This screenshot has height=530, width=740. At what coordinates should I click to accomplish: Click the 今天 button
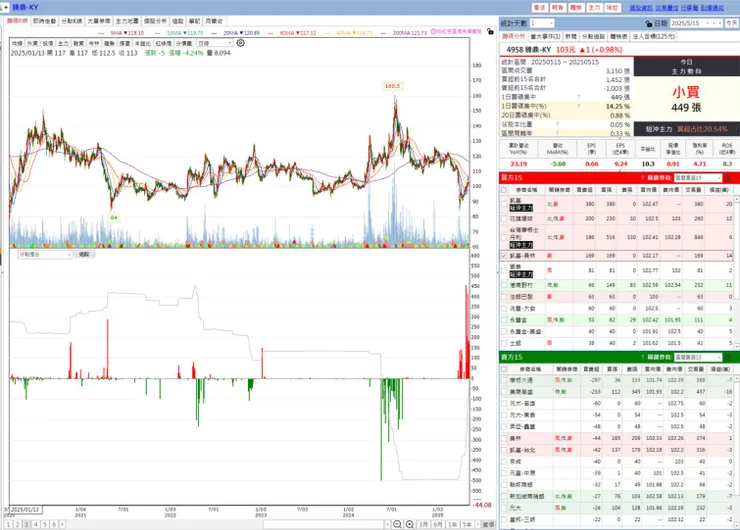[732, 23]
